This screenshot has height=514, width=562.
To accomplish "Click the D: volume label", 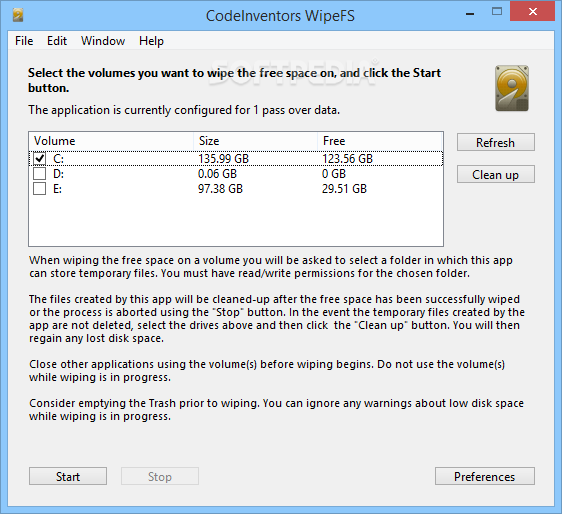I will 58,174.
